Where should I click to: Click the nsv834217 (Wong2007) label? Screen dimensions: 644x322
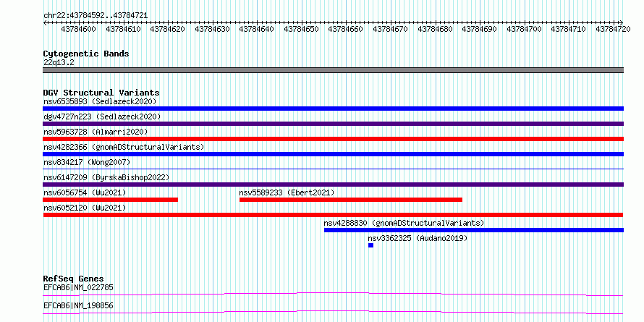pos(87,162)
